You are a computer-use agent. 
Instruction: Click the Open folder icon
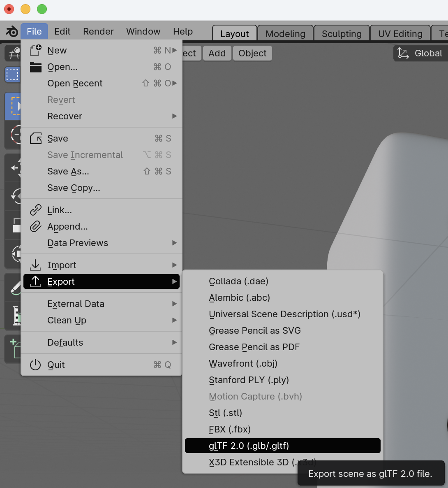click(x=35, y=67)
